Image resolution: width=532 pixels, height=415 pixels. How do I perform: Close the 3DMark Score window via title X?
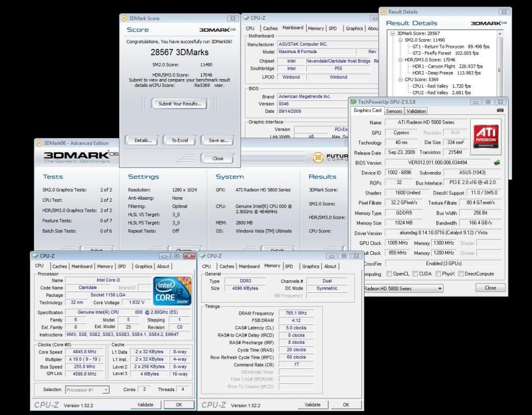[233, 18]
